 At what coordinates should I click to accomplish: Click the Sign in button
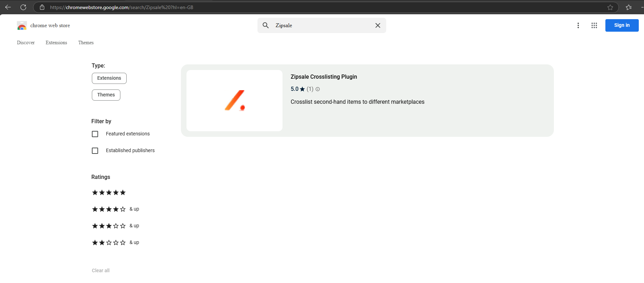pos(622,25)
